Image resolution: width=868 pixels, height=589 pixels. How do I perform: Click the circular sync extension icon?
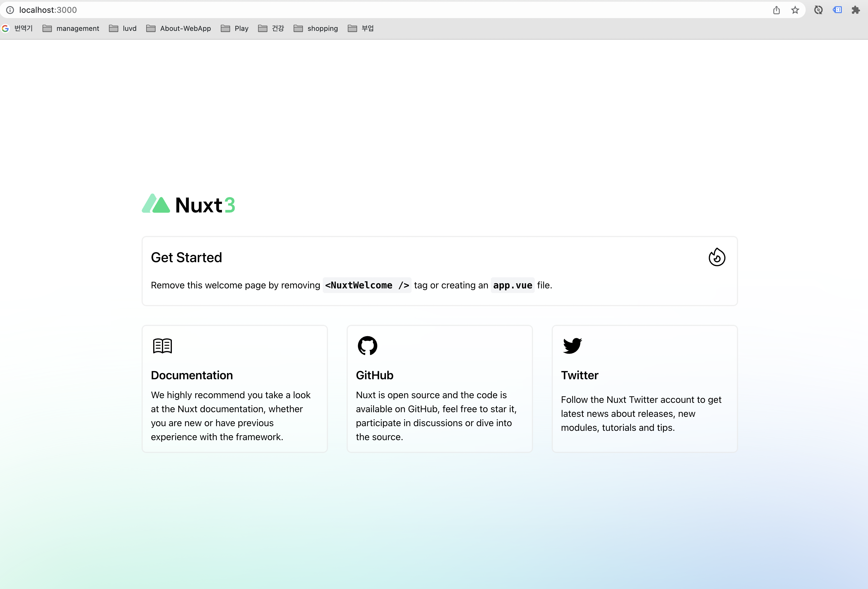tap(818, 10)
